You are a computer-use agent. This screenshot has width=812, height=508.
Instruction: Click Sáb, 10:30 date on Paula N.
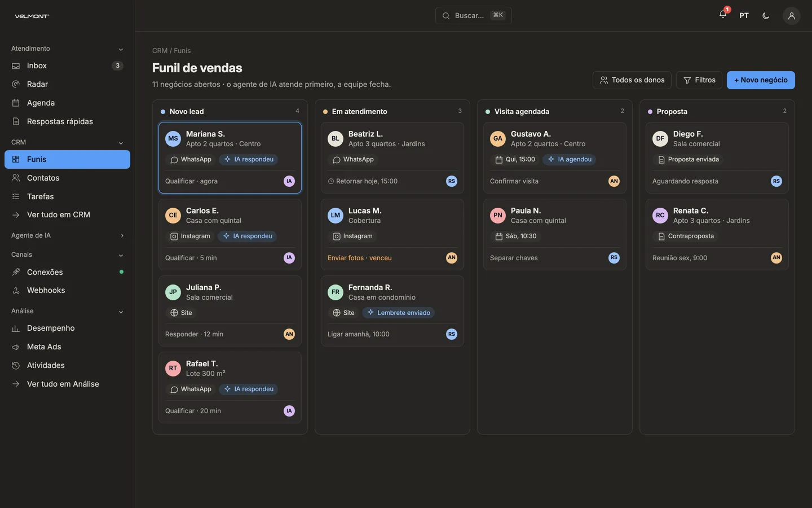point(516,236)
